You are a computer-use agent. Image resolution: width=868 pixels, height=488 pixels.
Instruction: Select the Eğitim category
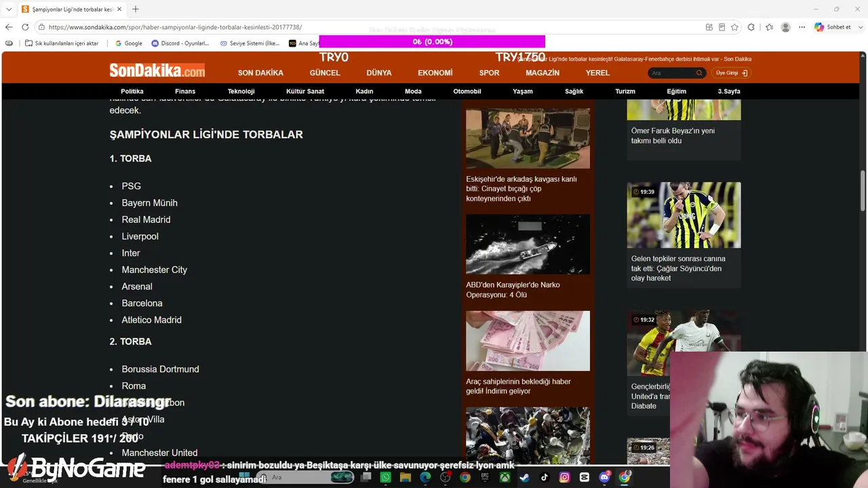(677, 91)
